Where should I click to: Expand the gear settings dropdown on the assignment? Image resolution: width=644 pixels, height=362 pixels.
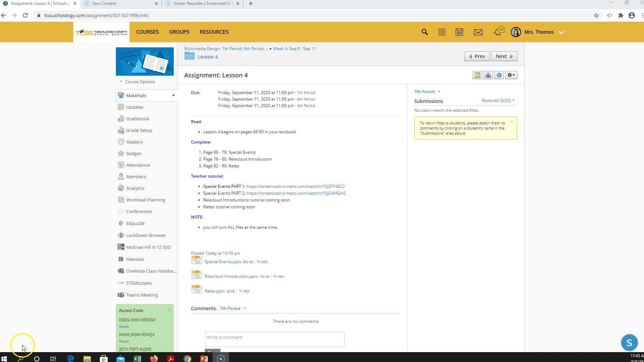[511, 75]
